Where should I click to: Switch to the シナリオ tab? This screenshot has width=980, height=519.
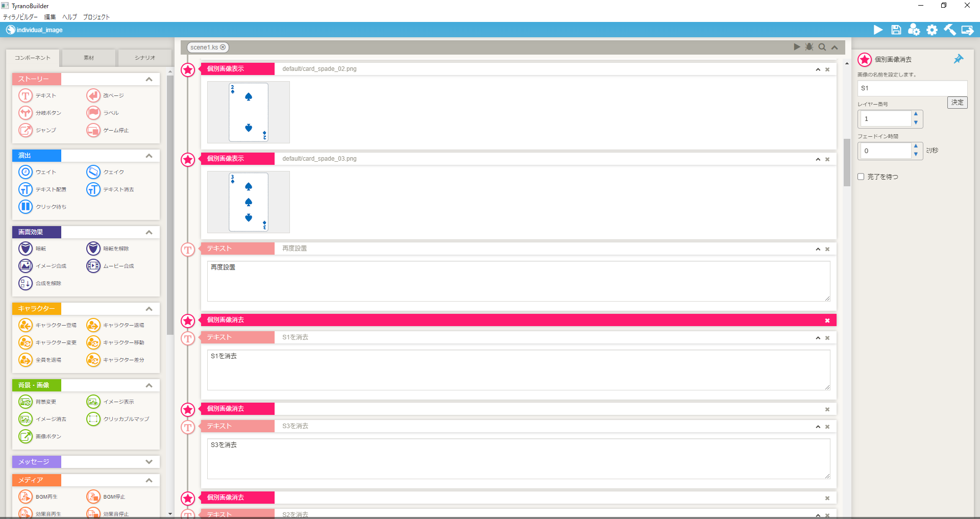coord(145,58)
